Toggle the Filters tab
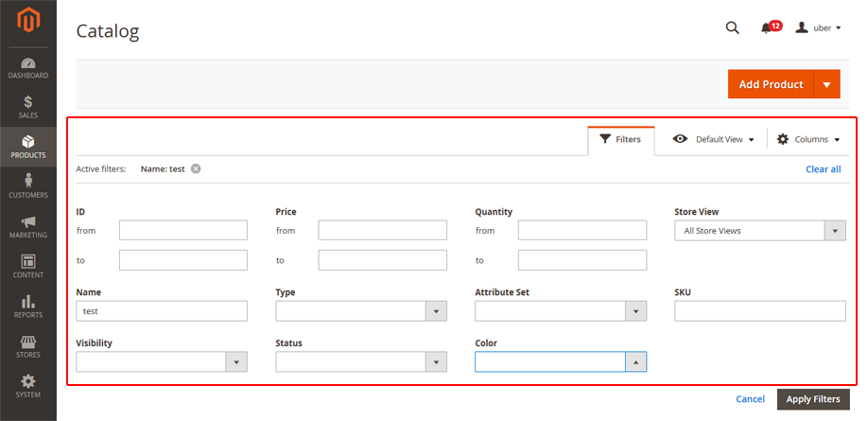 [620, 140]
